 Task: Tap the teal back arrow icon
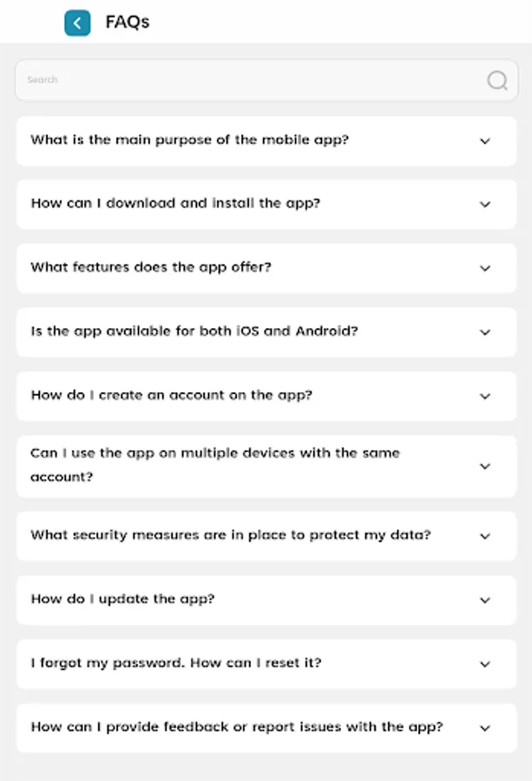78,23
